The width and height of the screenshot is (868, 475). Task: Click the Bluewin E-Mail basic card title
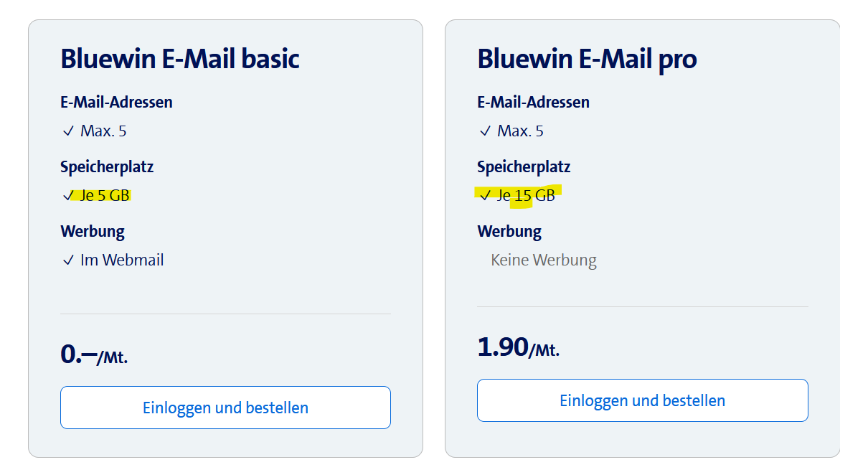click(180, 59)
